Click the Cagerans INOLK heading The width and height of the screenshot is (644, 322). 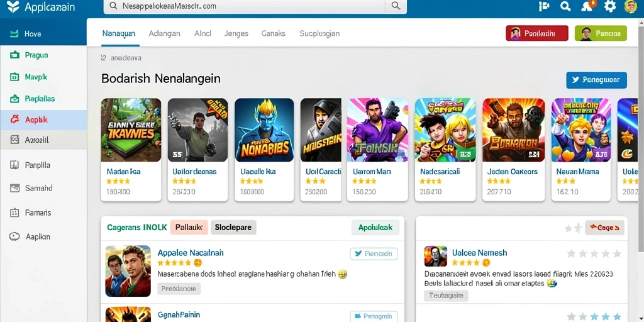pos(136,227)
